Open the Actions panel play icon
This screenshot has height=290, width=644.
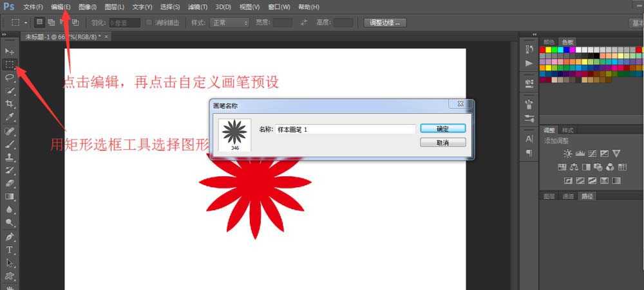tap(529, 64)
